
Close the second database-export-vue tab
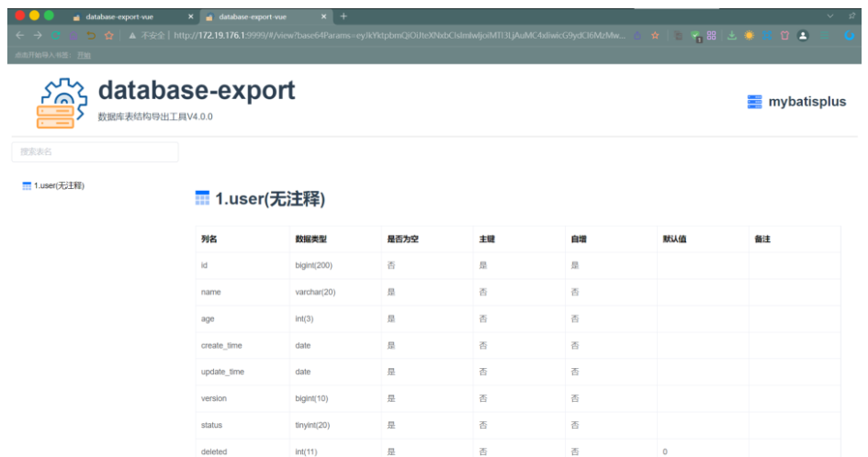[324, 17]
